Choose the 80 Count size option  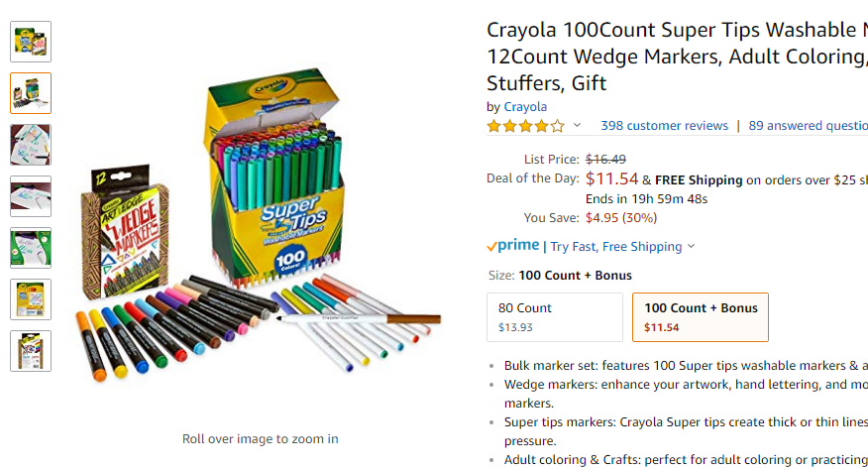pos(555,317)
